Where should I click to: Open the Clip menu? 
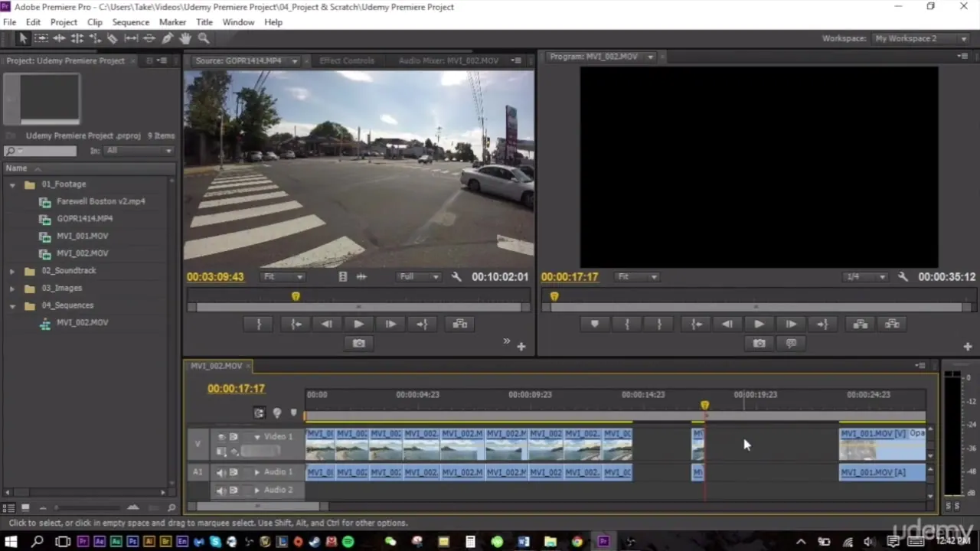(x=95, y=22)
